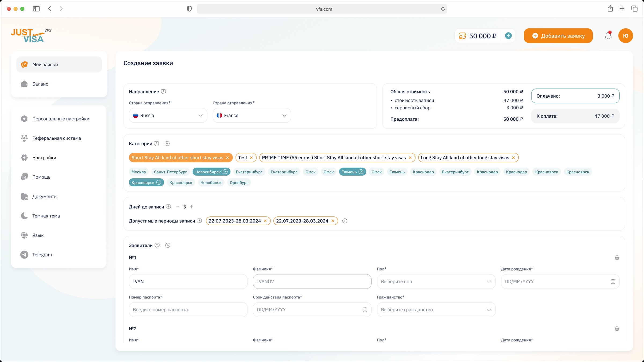Remove the Test category tag
The height and width of the screenshot is (362, 644).
pos(251,158)
